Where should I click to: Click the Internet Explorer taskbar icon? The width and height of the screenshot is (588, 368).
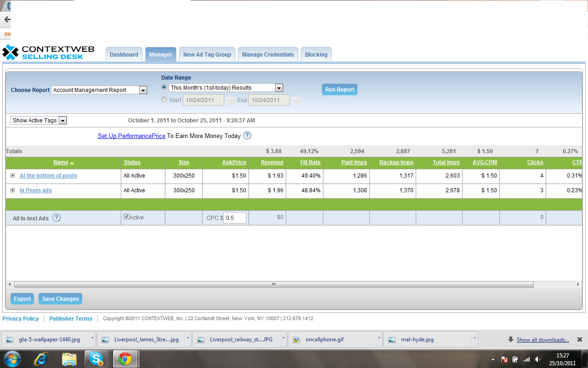tap(41, 359)
